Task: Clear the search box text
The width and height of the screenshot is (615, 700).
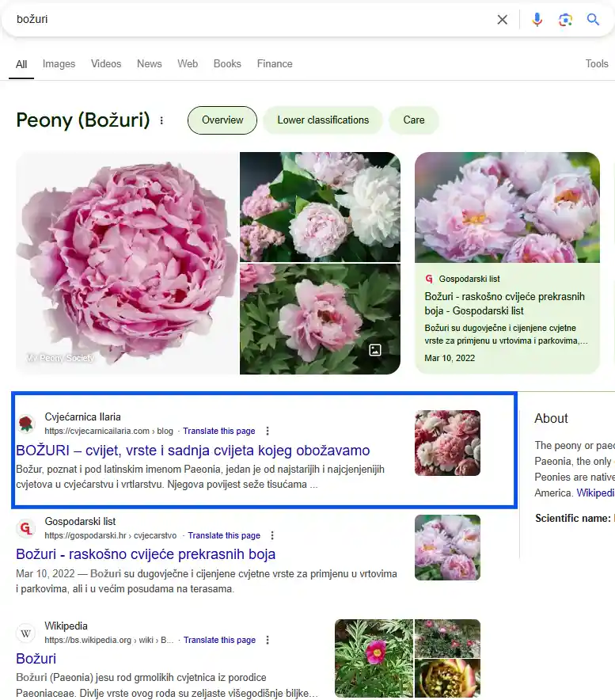Action: 502,20
